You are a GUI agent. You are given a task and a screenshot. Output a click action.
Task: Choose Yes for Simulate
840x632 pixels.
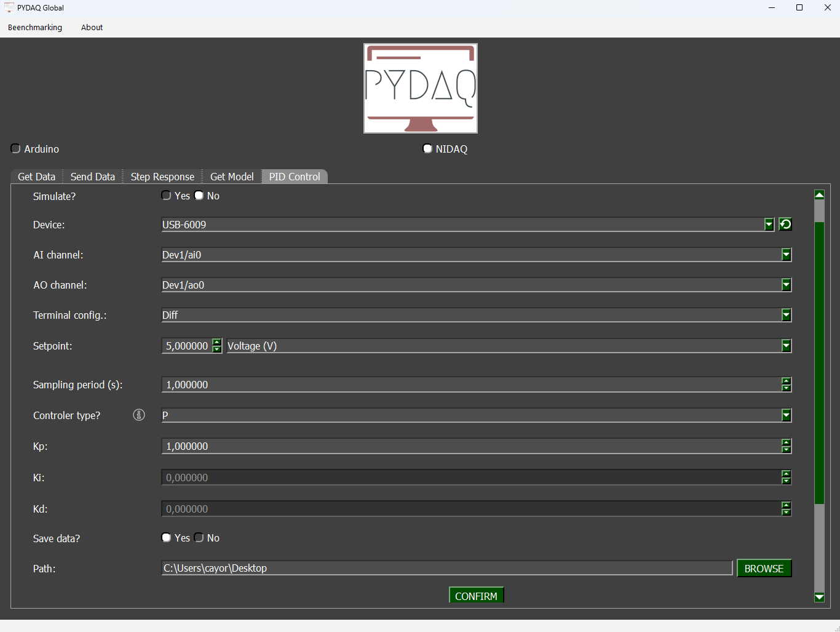click(167, 196)
